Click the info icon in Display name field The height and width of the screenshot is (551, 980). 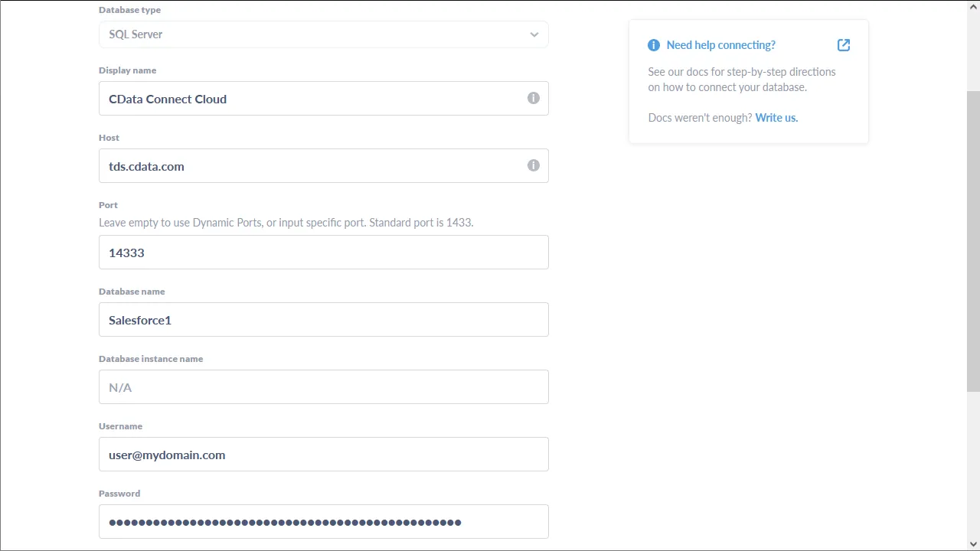pos(533,98)
